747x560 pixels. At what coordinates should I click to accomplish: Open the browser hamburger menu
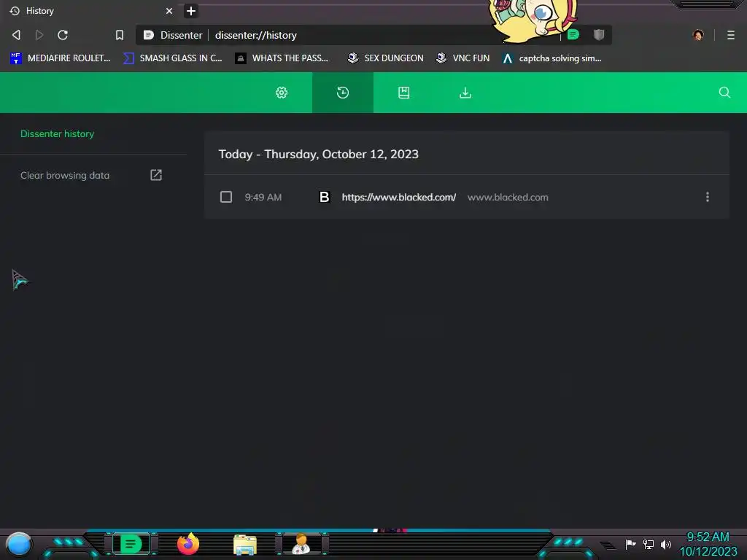click(x=731, y=35)
